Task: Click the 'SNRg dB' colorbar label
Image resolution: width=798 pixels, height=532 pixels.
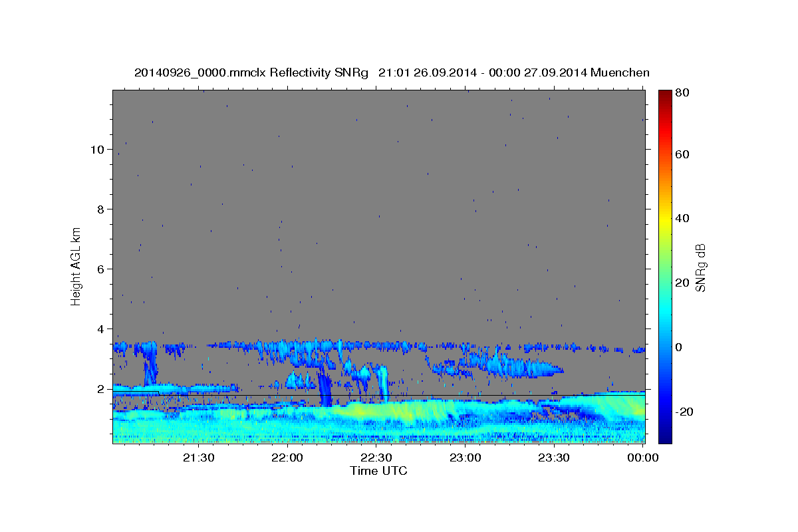Action: click(700, 268)
